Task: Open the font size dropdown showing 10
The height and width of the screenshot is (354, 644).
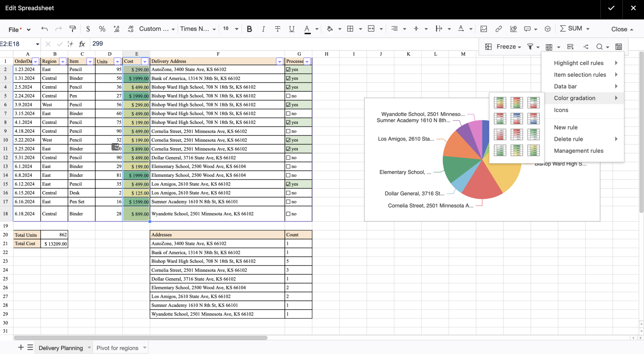Action: coord(230,29)
